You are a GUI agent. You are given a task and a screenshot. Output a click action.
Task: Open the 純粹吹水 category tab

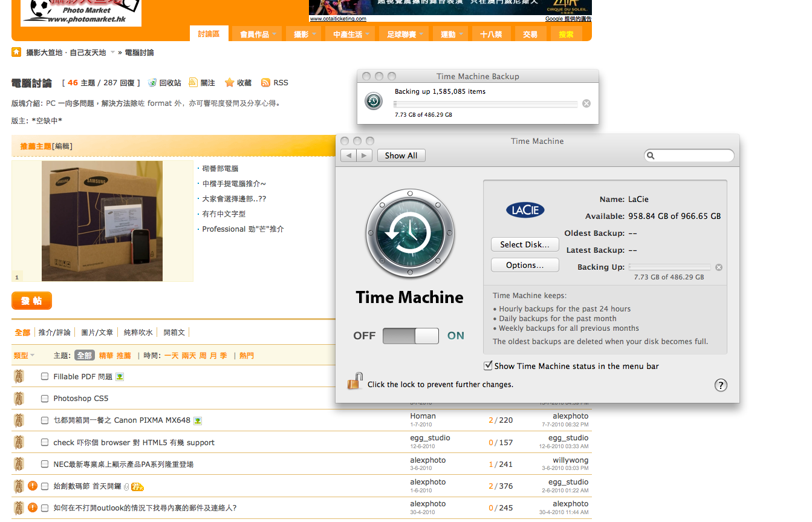tap(138, 332)
